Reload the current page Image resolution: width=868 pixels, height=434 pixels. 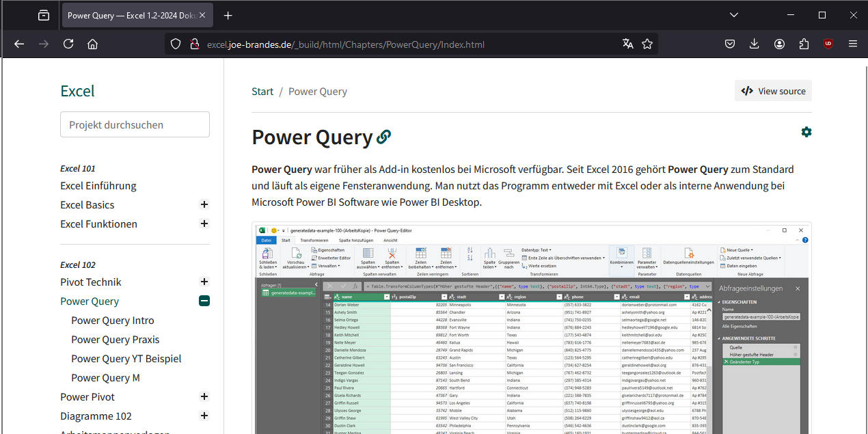68,44
